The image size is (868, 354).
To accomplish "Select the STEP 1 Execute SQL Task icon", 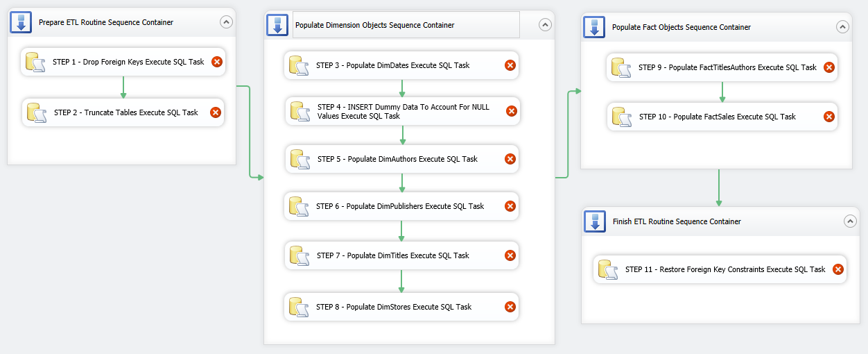I will pos(36,62).
